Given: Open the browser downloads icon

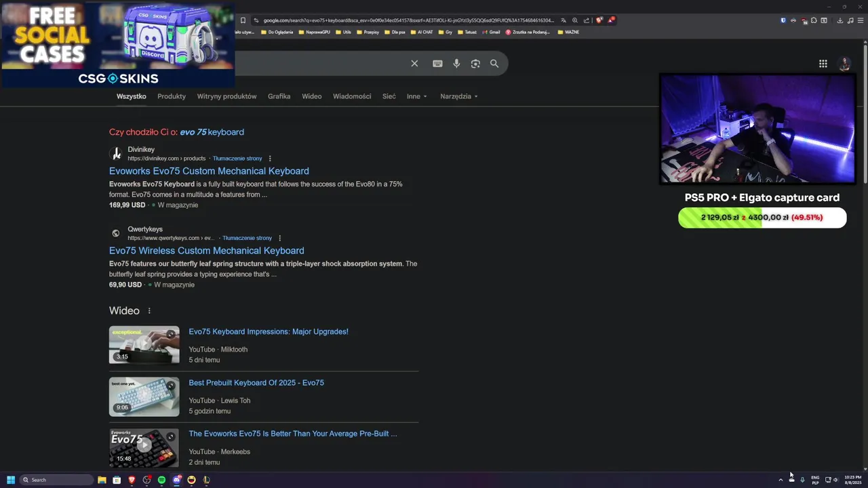Looking at the screenshot, I should click(840, 20).
